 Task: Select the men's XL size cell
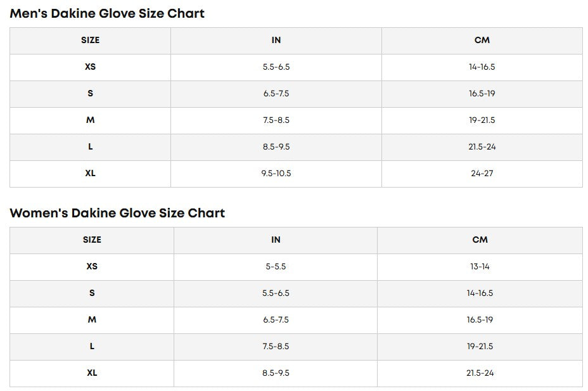pos(90,173)
